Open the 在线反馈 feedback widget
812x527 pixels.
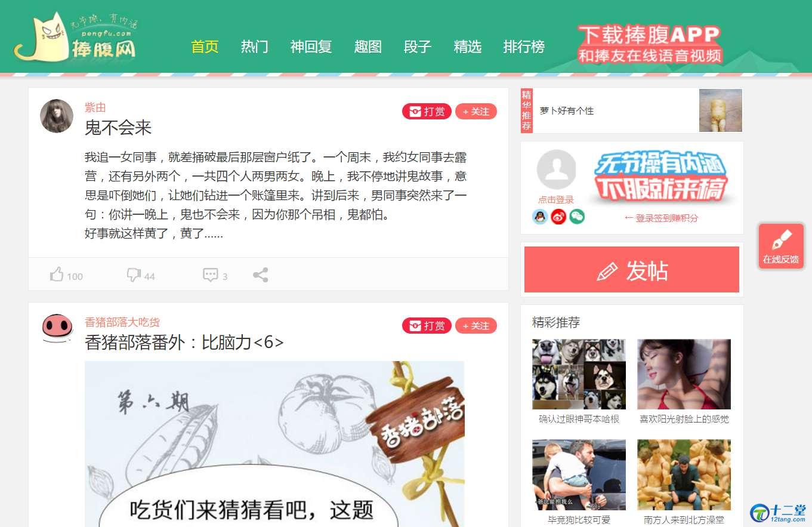[781, 246]
